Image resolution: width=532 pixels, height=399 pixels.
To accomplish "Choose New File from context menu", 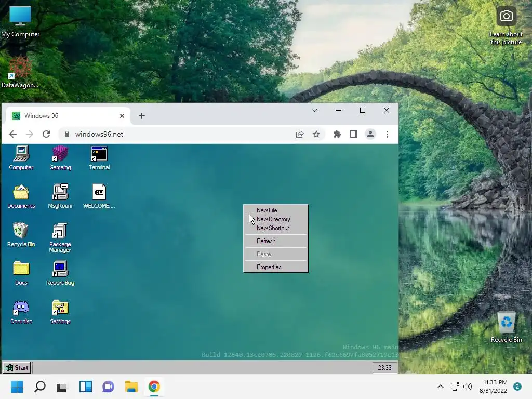I will tap(275, 210).
